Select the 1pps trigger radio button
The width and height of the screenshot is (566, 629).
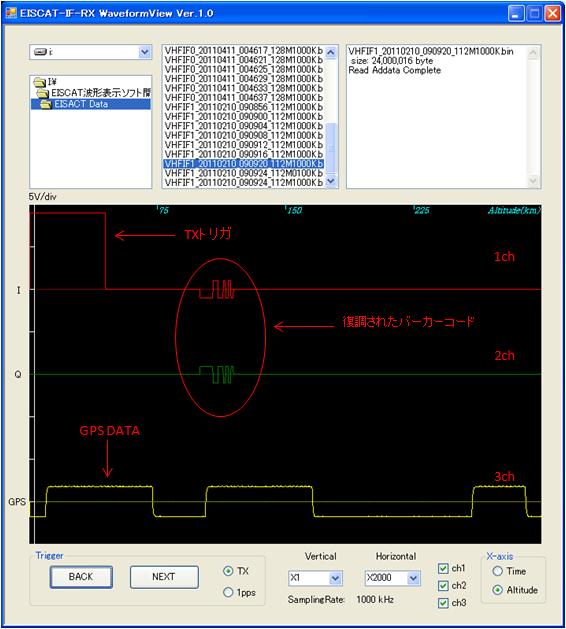228,592
